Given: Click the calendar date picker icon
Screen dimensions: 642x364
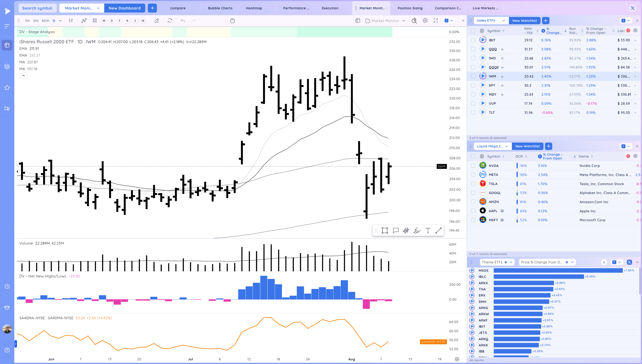Looking at the screenshot, I should 232,21.
